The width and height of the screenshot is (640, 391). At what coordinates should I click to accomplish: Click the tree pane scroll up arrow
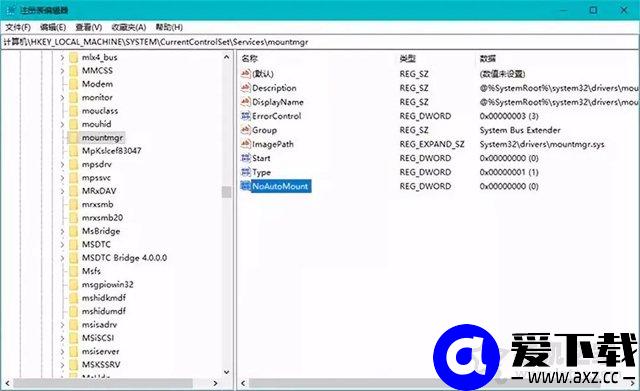coord(227,58)
